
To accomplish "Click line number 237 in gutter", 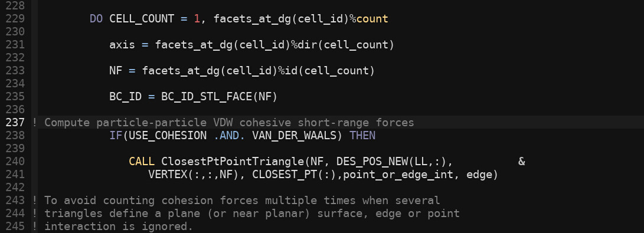I will click(x=15, y=122).
